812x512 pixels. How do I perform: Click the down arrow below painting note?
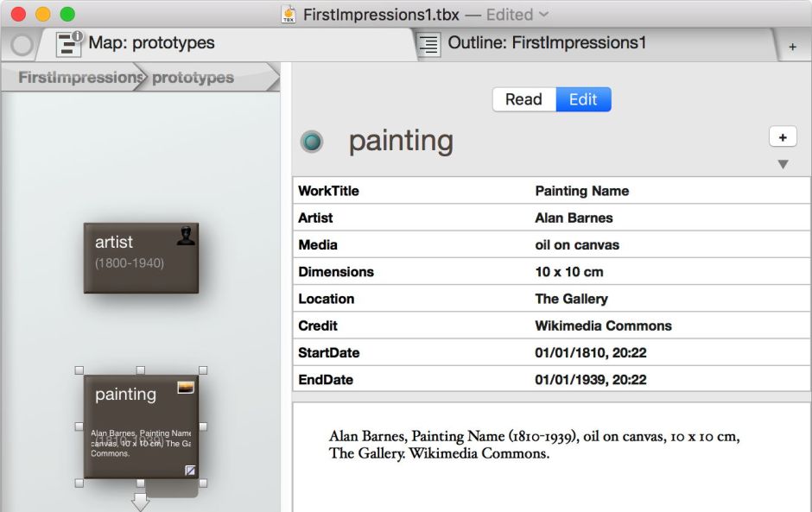140,503
